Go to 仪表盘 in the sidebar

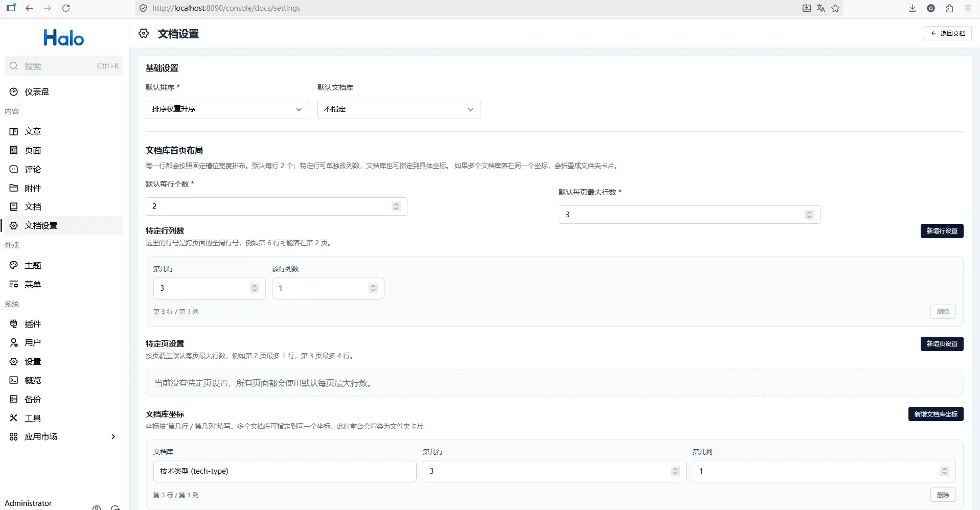click(x=63, y=92)
